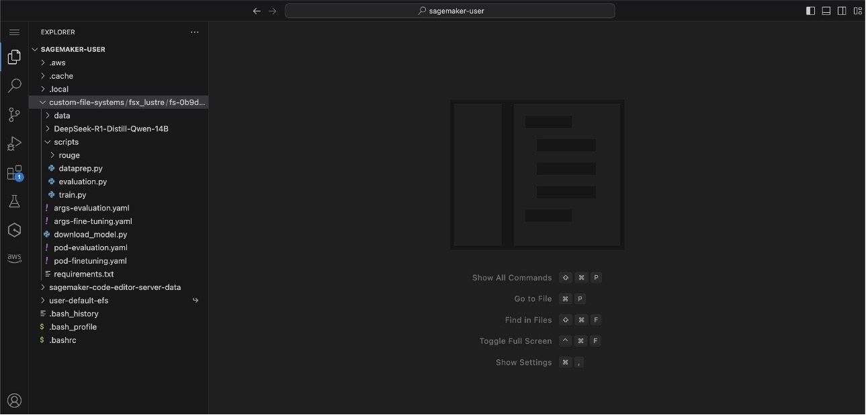
Task: Expand the .cache folder
Action: [118, 76]
